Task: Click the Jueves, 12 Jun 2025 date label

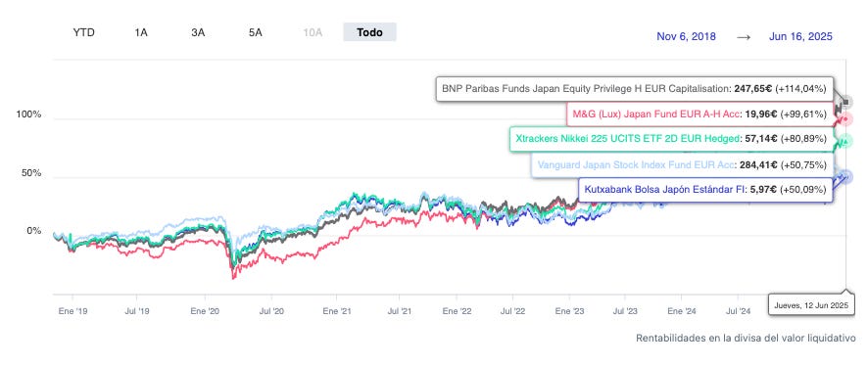Action: 811,305
